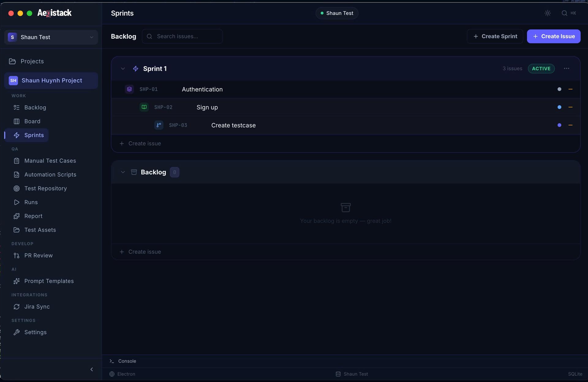588x382 pixels.
Task: Click the database icon beside Shaun Test in status bar
Action: pos(338,374)
